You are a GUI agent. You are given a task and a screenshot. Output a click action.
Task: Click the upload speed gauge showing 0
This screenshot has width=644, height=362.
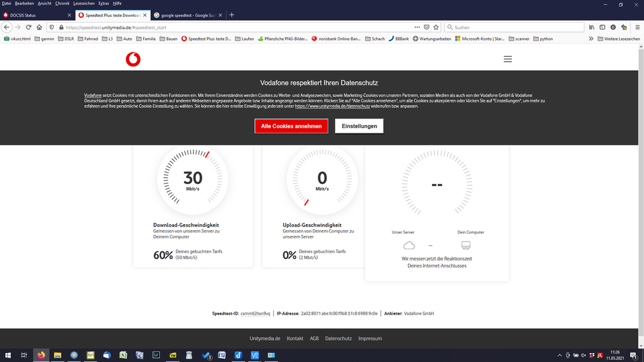(x=322, y=179)
